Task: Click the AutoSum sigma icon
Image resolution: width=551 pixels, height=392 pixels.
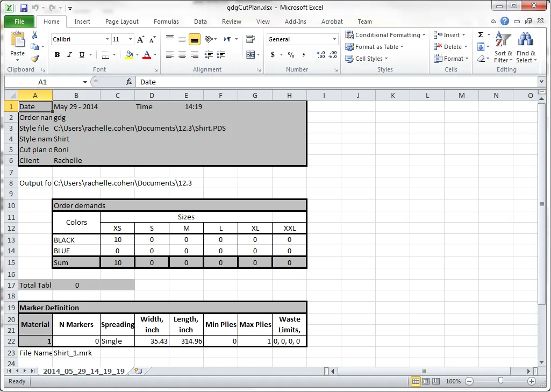Action: tap(481, 35)
